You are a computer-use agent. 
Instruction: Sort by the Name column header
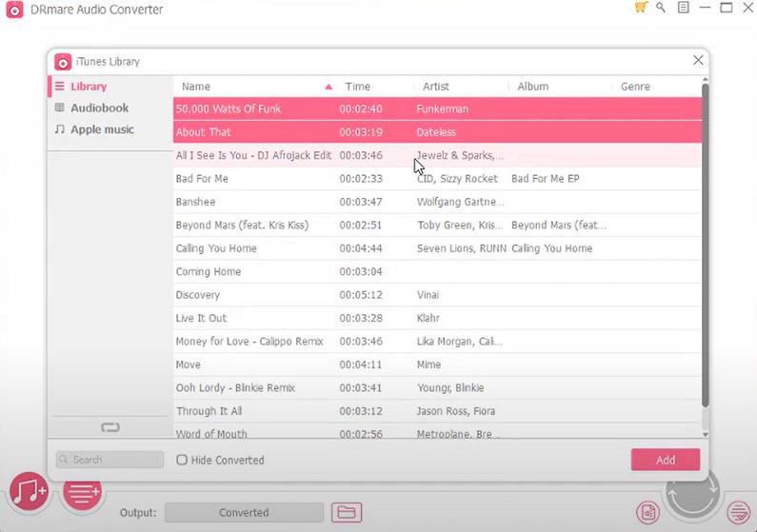pyautogui.click(x=196, y=87)
